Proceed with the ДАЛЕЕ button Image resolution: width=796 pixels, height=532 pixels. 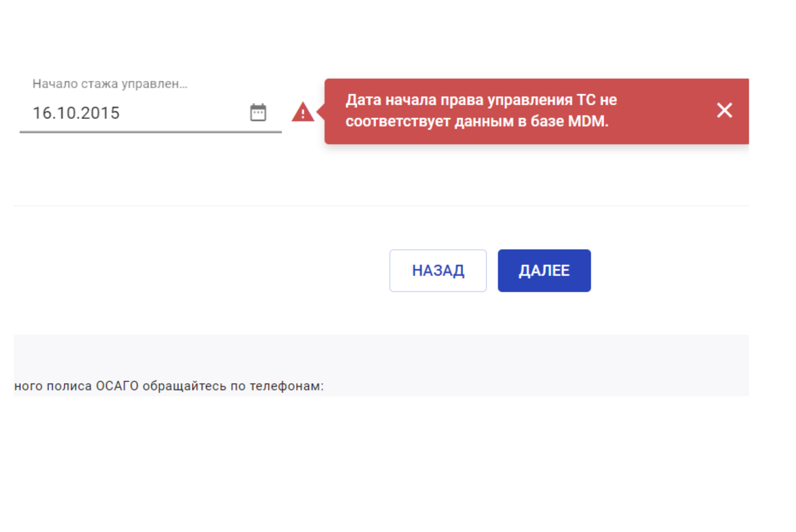coord(544,270)
